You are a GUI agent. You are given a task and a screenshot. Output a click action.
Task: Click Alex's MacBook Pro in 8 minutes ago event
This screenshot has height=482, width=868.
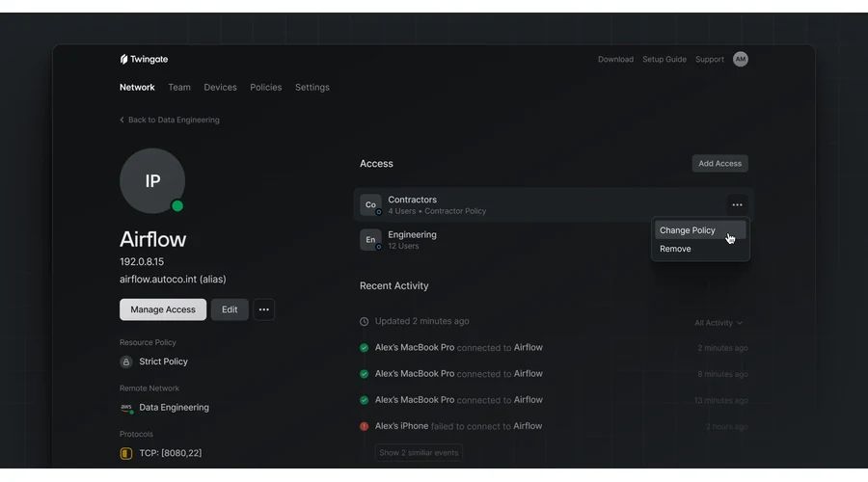(x=415, y=373)
